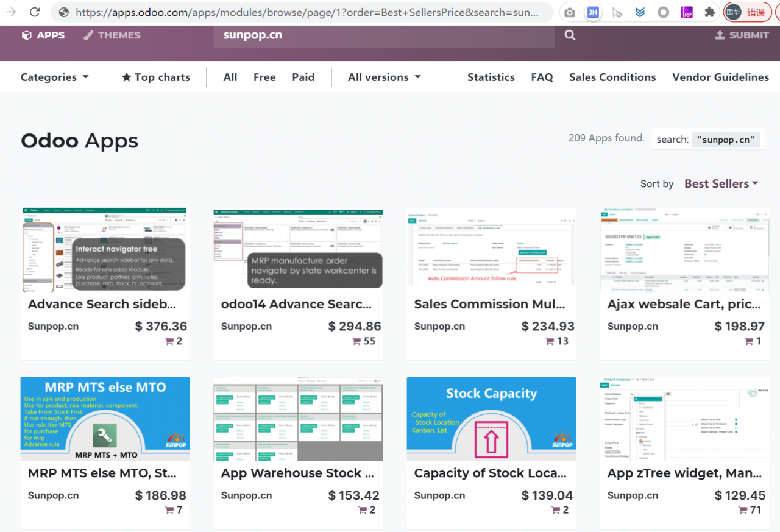Expand the Categories dropdown
This screenshot has width=780, height=532.
coord(55,77)
